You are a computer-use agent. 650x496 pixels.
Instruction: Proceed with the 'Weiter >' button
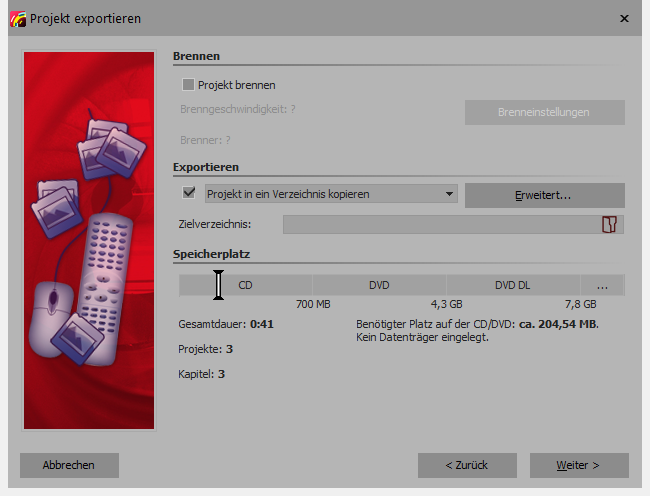(x=578, y=465)
